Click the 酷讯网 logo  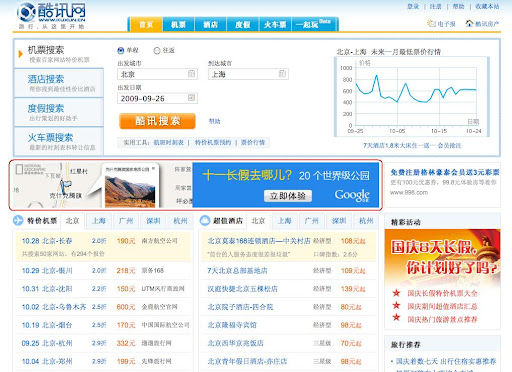(x=51, y=15)
